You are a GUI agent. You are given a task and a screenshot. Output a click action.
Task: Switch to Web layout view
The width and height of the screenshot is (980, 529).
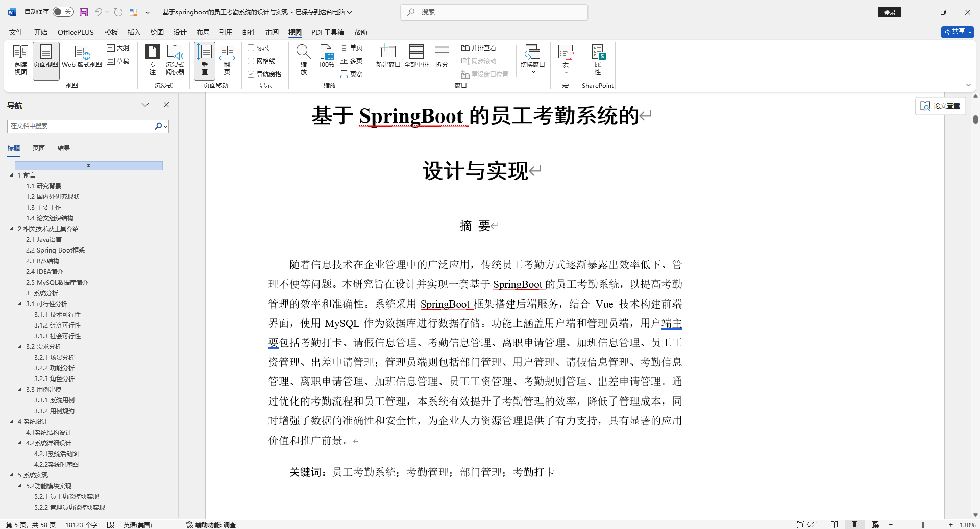pyautogui.click(x=82, y=57)
